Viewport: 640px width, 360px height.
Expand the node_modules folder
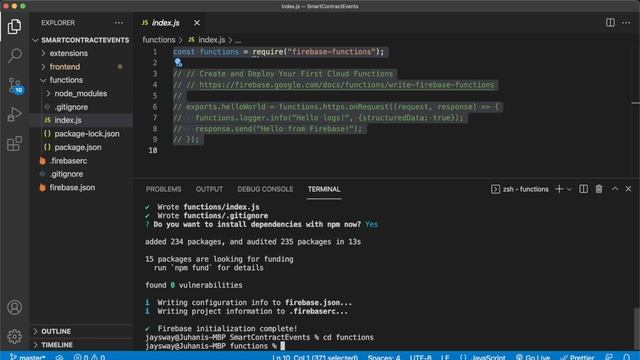point(80,93)
